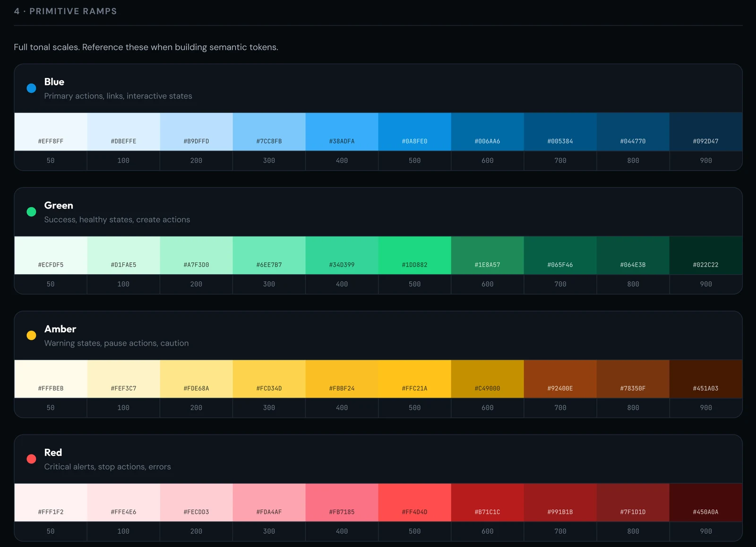
Task: Click the Red ramp title
Action: point(53,452)
